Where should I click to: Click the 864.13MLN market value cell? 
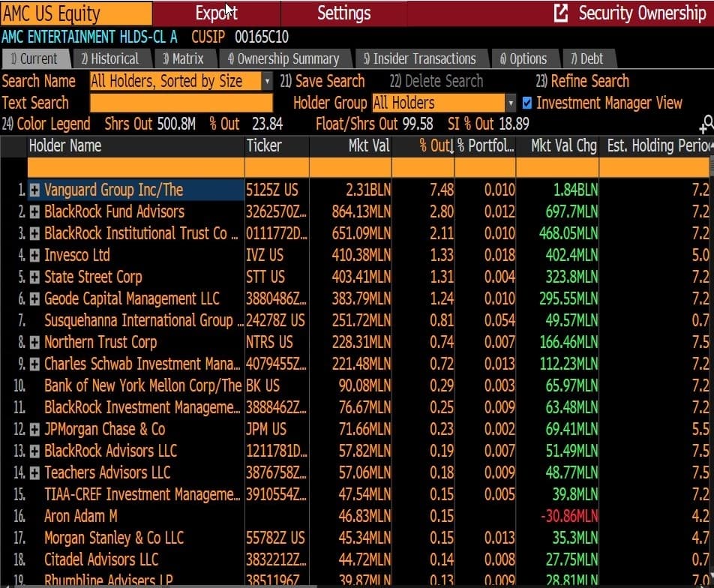[361, 211]
